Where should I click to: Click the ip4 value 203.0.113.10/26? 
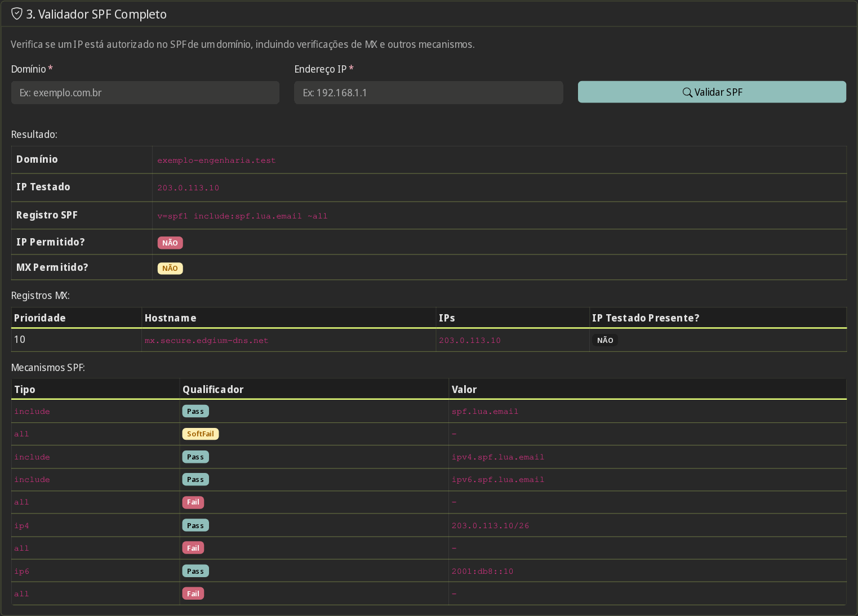[490, 526]
